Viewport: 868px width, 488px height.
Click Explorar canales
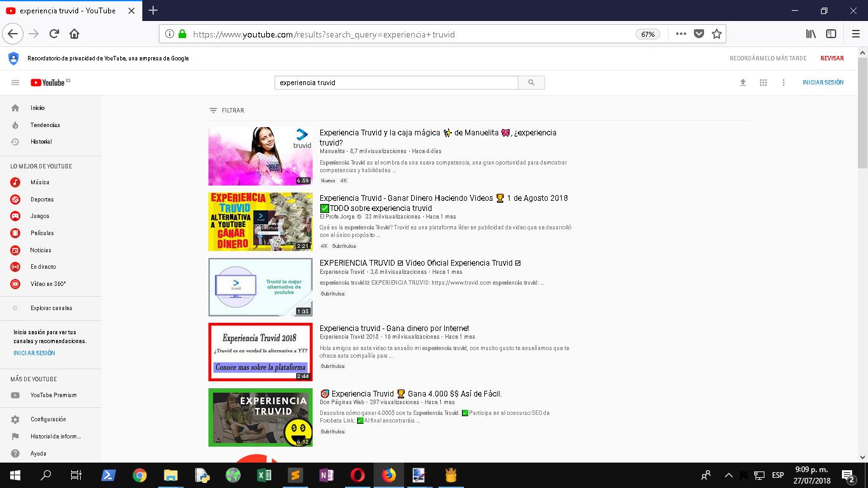[51, 308]
